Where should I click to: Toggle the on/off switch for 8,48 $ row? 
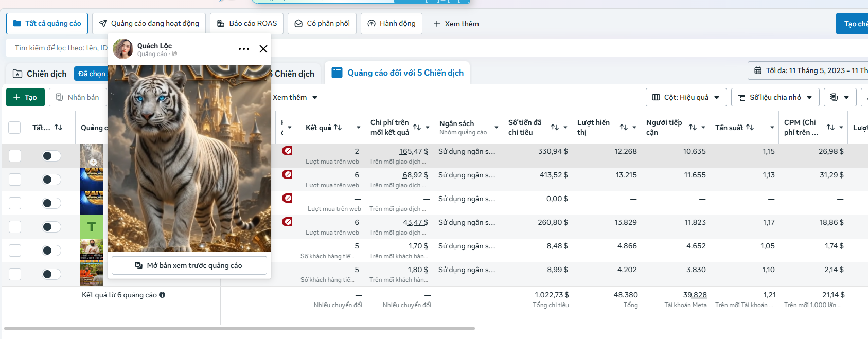coord(51,251)
